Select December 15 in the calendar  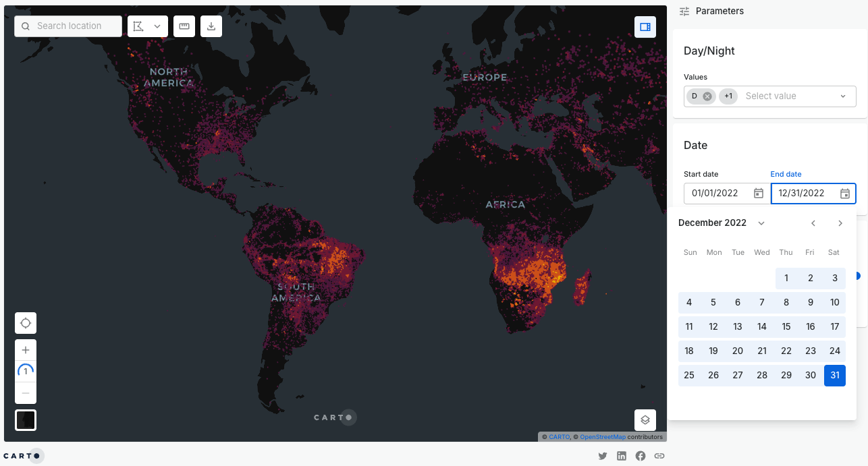pos(786,326)
